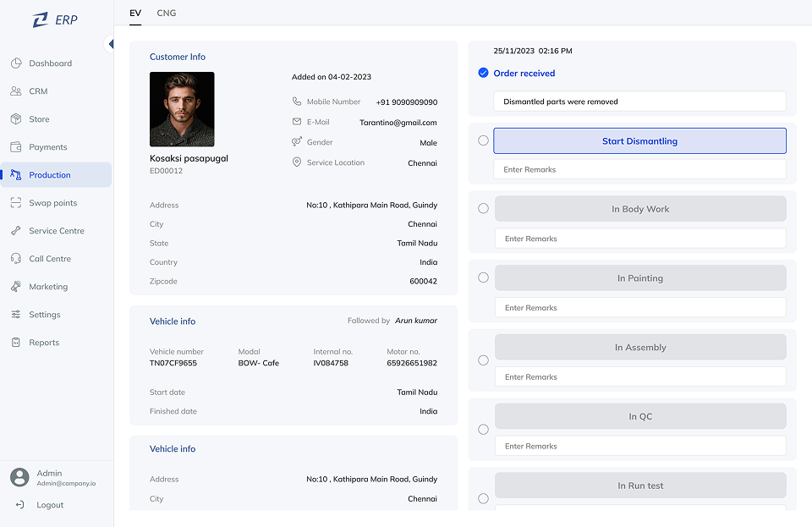Click the In Painting stage button
The width and height of the screenshot is (812, 527).
(639, 278)
